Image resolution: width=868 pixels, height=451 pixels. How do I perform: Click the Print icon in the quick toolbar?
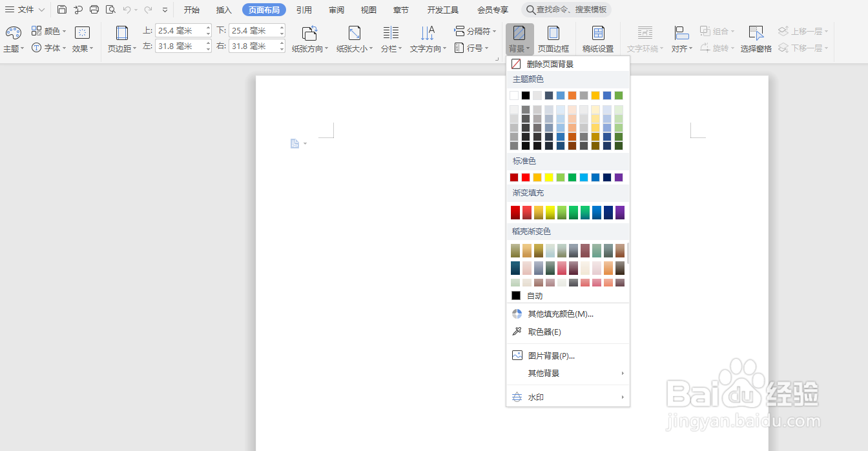94,10
